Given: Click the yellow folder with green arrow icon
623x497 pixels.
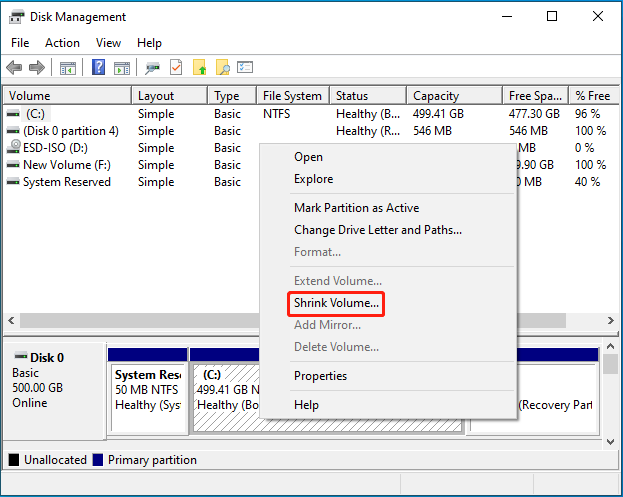Looking at the screenshot, I should click(x=200, y=67).
